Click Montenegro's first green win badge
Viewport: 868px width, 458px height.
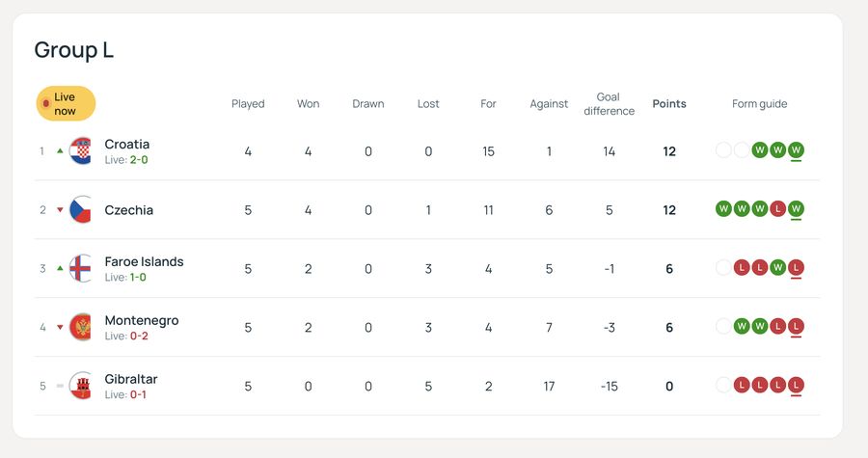pos(742,327)
